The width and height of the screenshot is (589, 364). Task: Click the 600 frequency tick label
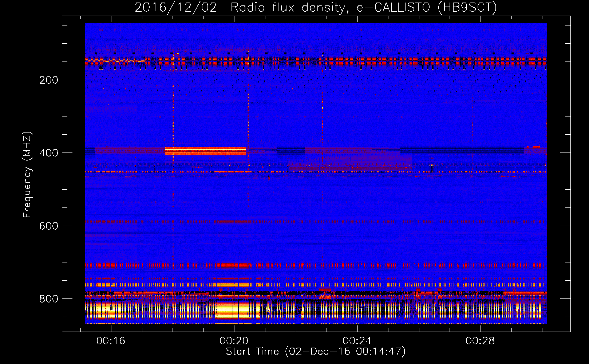[x=49, y=226]
